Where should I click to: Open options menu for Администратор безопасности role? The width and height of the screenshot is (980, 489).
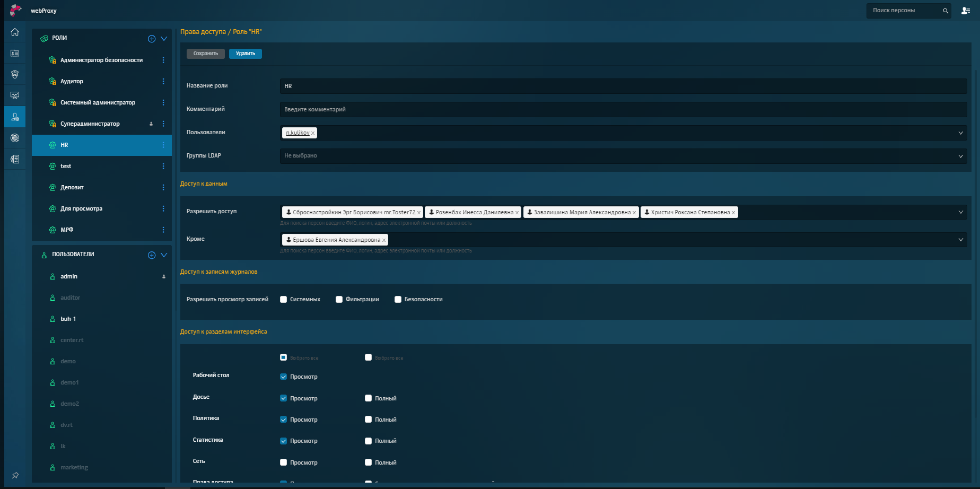click(x=163, y=60)
